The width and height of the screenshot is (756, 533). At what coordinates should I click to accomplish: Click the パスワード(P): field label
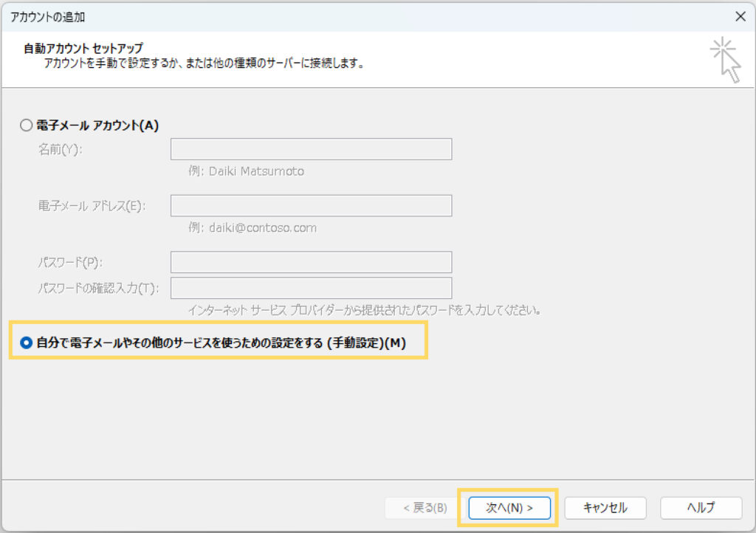click(x=70, y=262)
